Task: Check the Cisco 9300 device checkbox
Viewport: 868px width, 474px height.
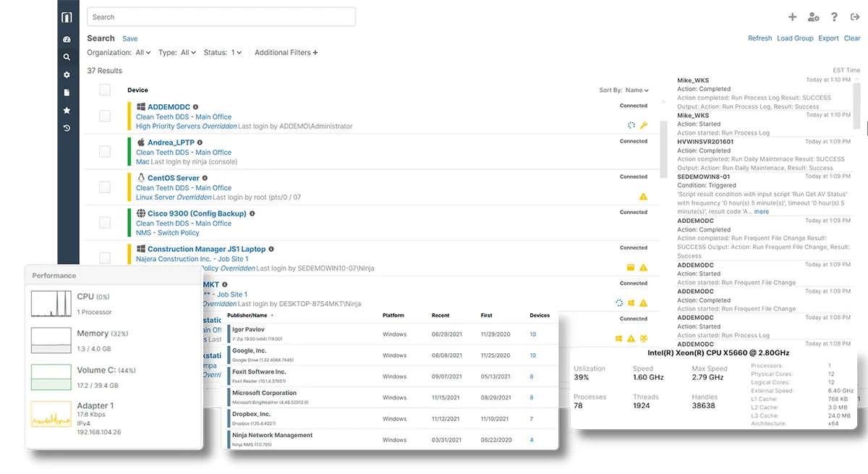Action: (x=105, y=222)
